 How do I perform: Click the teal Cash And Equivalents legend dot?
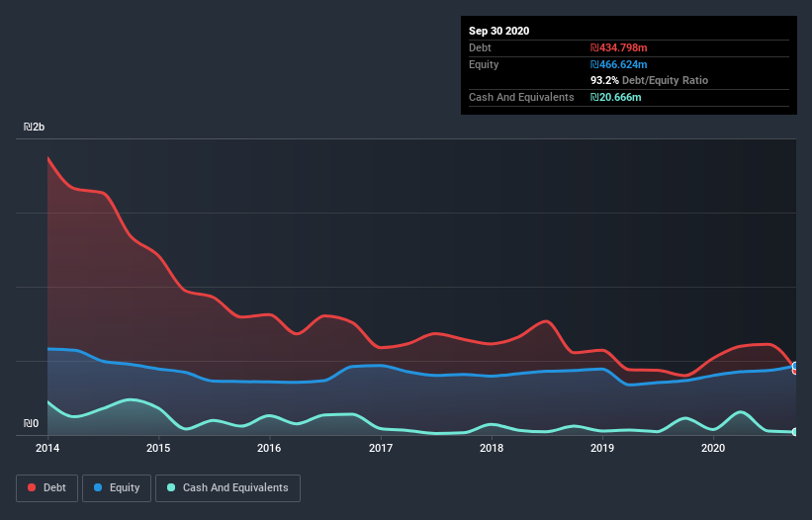click(171, 487)
